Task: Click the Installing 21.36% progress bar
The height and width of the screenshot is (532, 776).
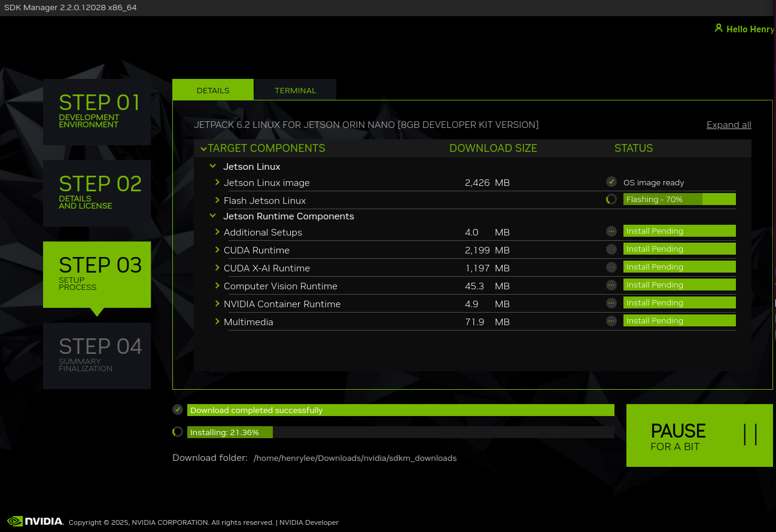Action: click(x=401, y=432)
